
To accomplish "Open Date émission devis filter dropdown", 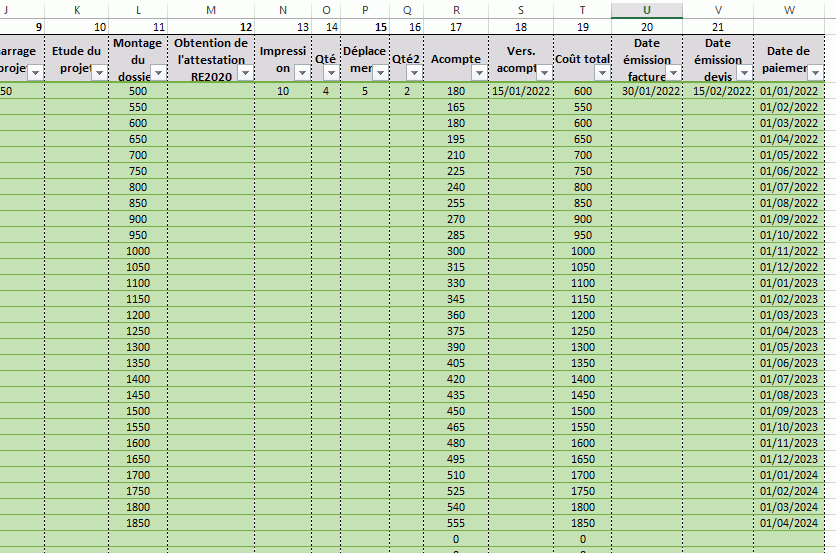I will click(x=744, y=73).
